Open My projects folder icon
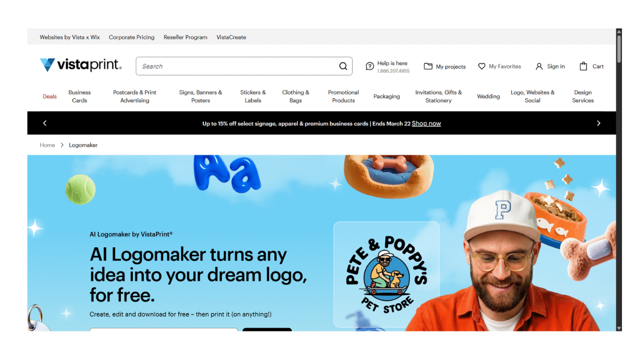 (x=428, y=67)
